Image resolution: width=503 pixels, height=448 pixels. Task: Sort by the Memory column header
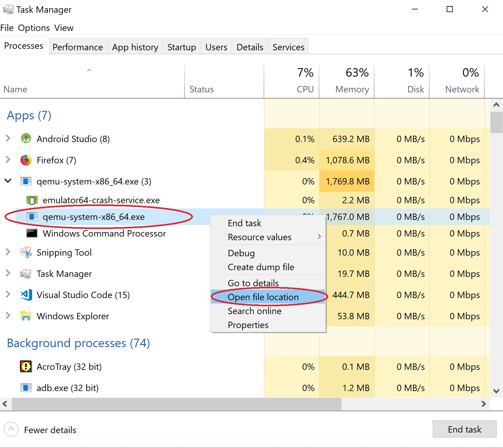pyautogui.click(x=347, y=82)
